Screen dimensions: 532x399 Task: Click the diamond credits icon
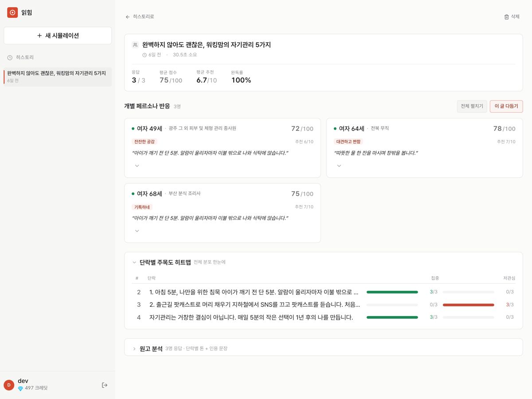click(x=20, y=388)
